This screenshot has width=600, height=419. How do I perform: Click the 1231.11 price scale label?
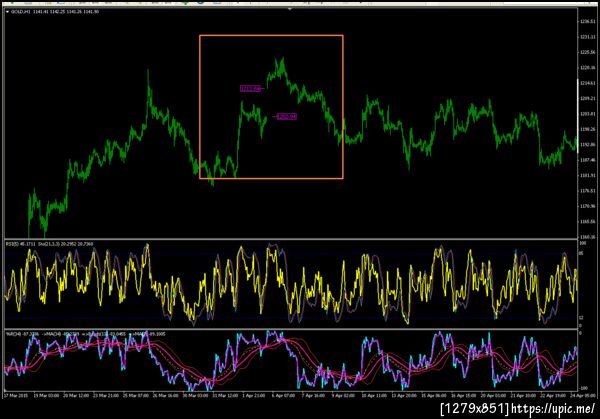(x=587, y=37)
